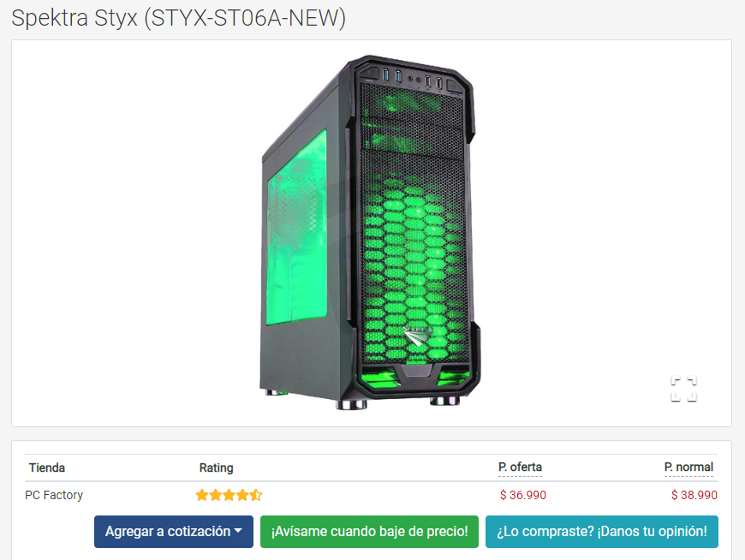
Task: Click ¿Lo compraste? ¡Danos tu opinión! button
Action: 601,532
